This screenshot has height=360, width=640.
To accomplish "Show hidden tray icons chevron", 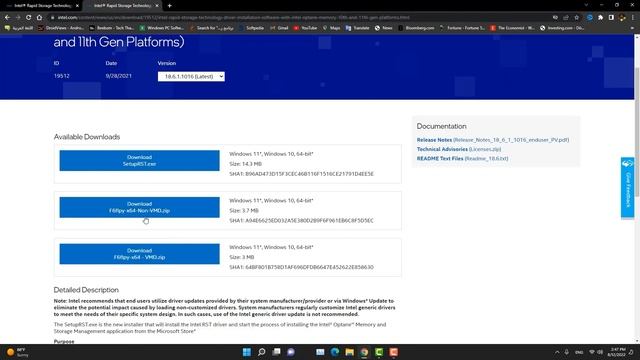I will click(557, 352).
